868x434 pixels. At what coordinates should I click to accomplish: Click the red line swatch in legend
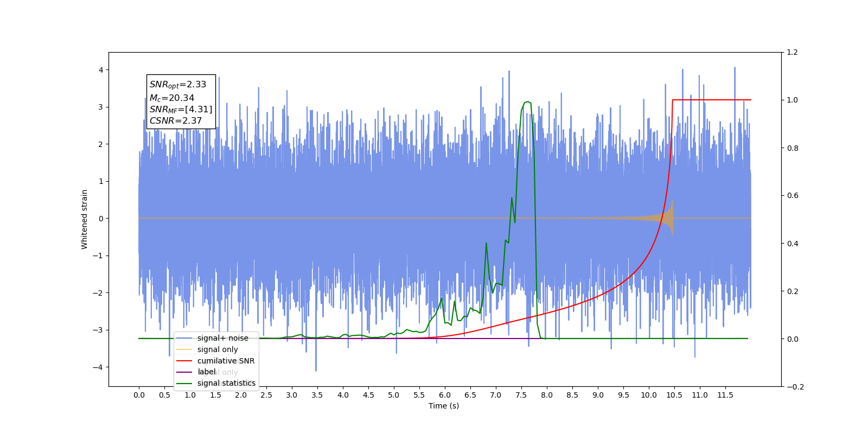point(184,361)
